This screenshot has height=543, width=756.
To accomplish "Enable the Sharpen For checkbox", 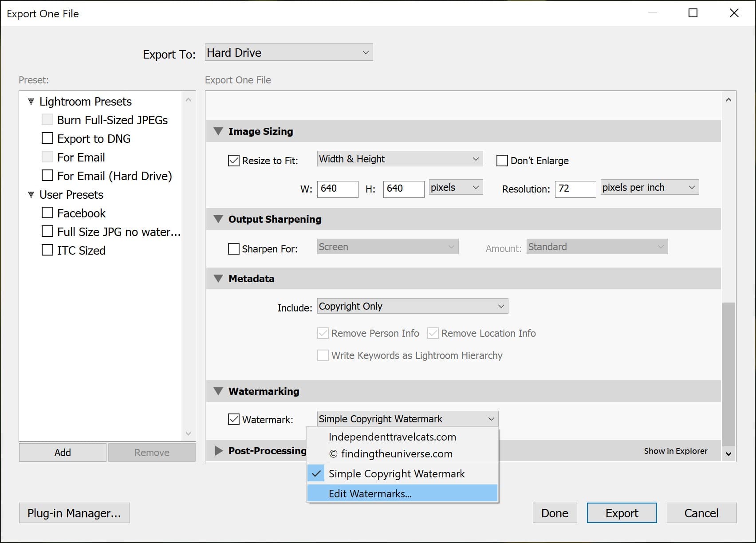I will click(234, 249).
